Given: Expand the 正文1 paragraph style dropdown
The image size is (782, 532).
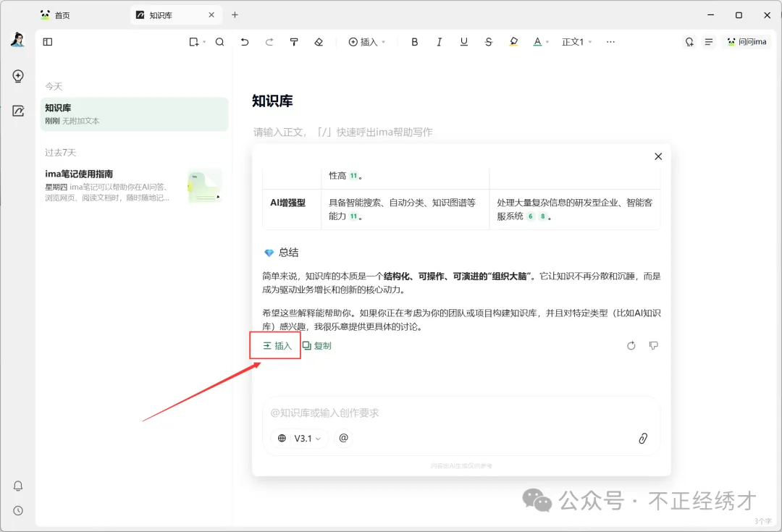Looking at the screenshot, I should point(577,42).
